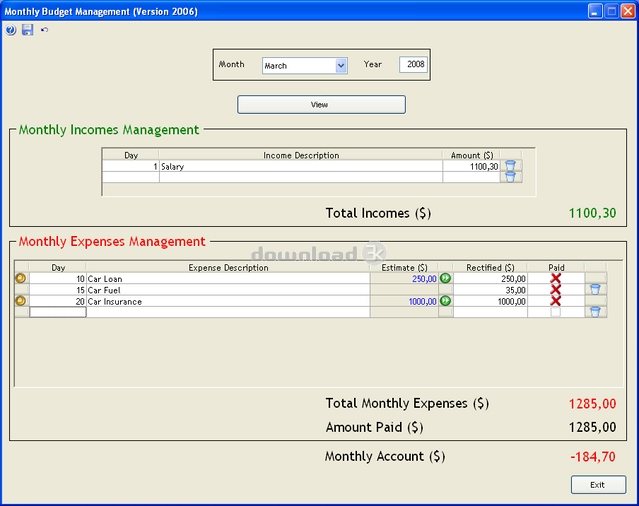This screenshot has width=639, height=506.
Task: Click the trash icon on the empty income row
Action: tap(511, 177)
